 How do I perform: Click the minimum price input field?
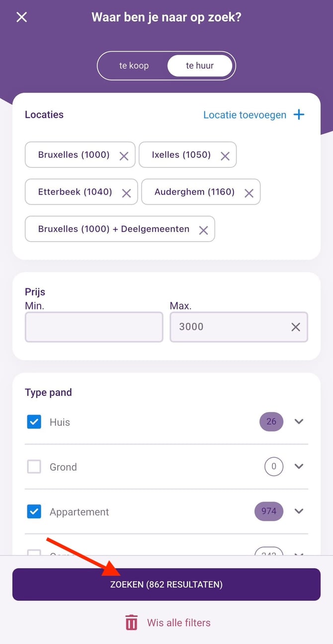(94, 327)
